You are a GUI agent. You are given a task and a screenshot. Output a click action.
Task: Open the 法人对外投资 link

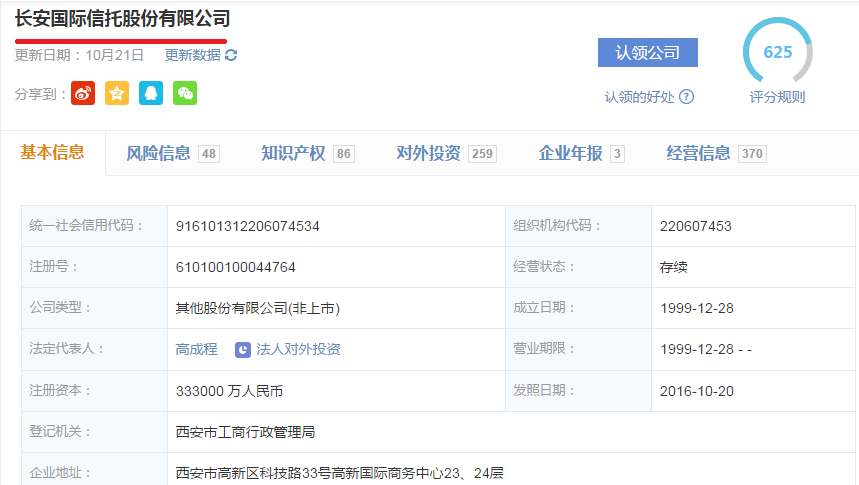[x=298, y=349]
